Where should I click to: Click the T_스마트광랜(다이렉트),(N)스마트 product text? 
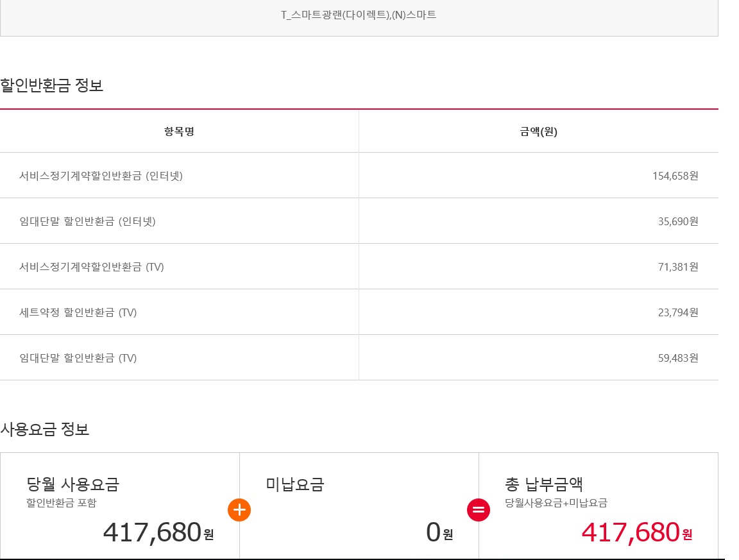point(359,14)
